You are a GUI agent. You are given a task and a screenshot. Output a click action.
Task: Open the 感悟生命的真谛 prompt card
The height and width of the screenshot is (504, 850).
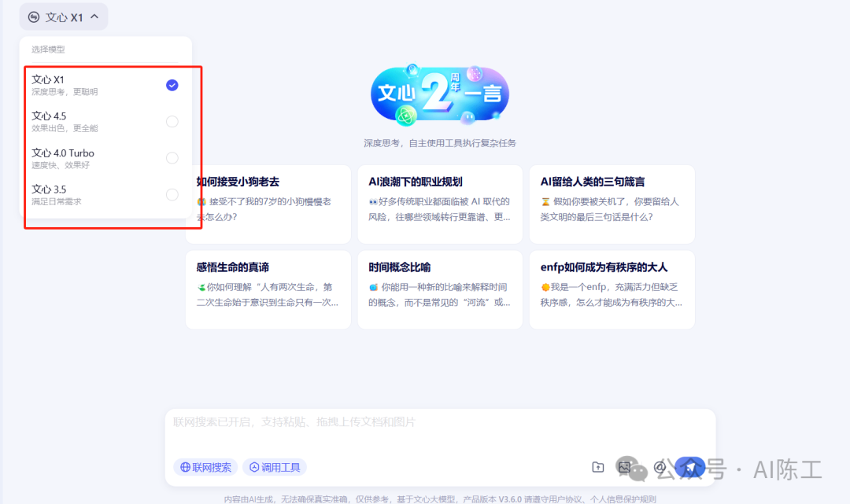268,289
